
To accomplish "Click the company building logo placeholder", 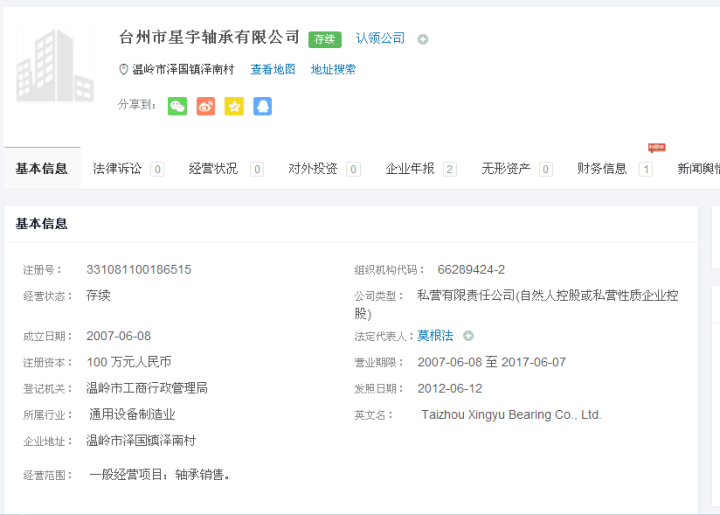I will 55,64.
